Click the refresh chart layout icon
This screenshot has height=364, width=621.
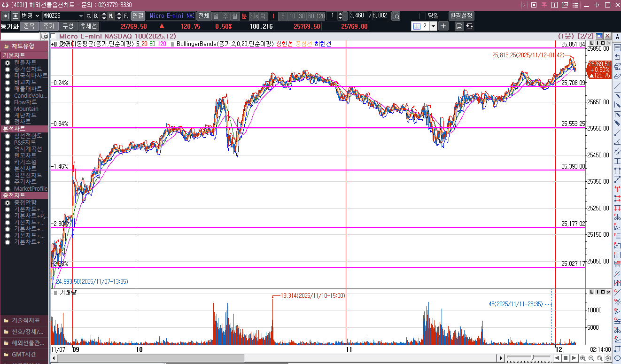(470, 26)
